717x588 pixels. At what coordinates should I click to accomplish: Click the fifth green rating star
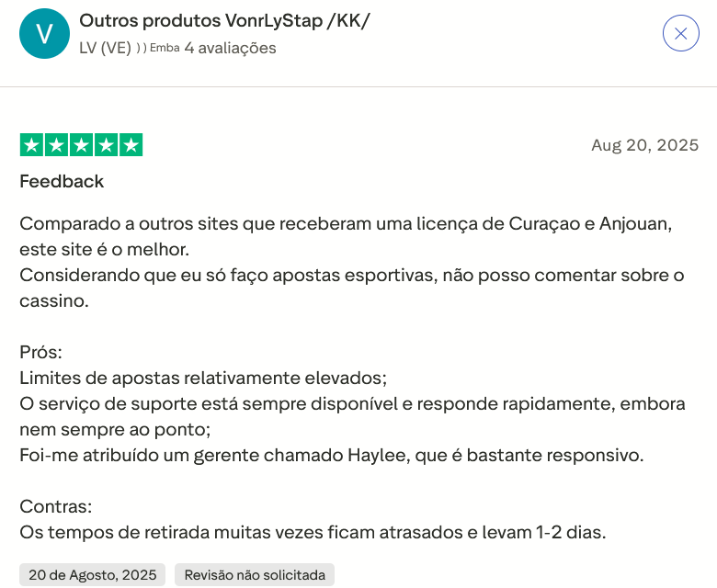pos(131,145)
